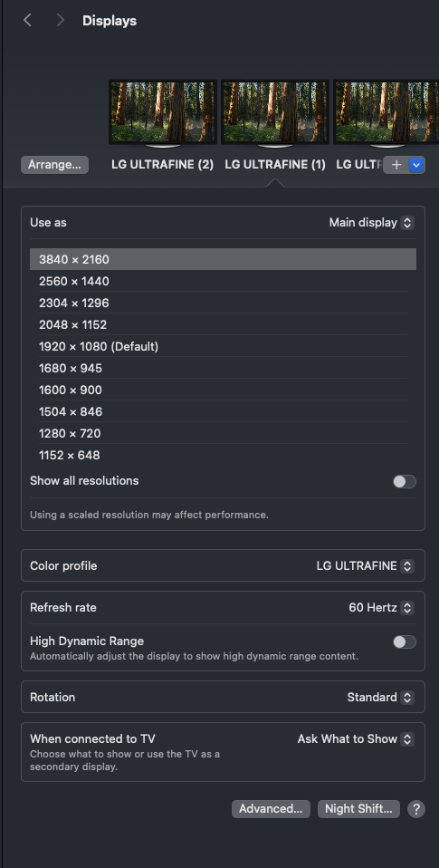Go back with the left chevron
The image size is (439, 868).
(x=27, y=21)
